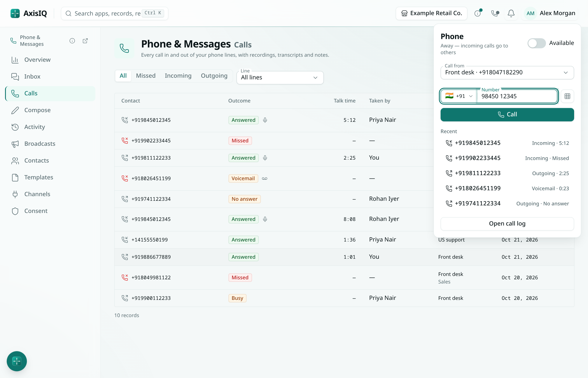Click recording mic icon for 2:25 call

click(x=265, y=158)
